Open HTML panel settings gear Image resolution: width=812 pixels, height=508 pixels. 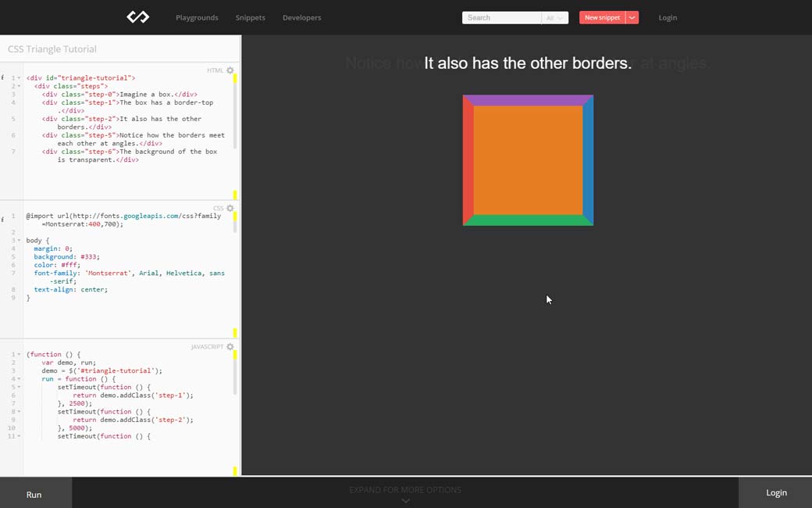(230, 70)
